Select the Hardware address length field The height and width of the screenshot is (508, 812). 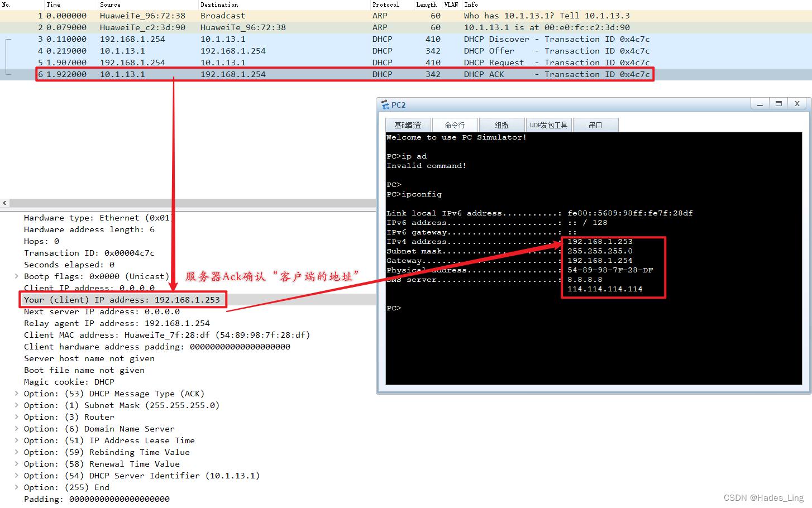click(89, 229)
